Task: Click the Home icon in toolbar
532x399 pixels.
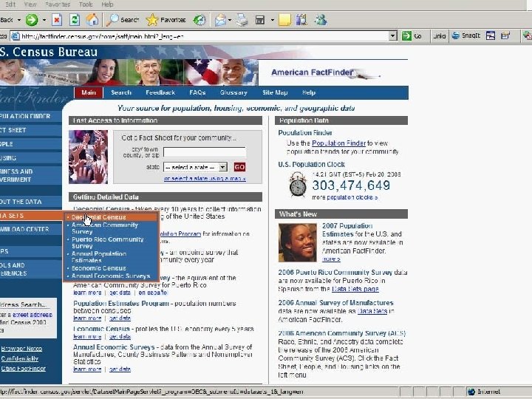Action: click(x=92, y=20)
